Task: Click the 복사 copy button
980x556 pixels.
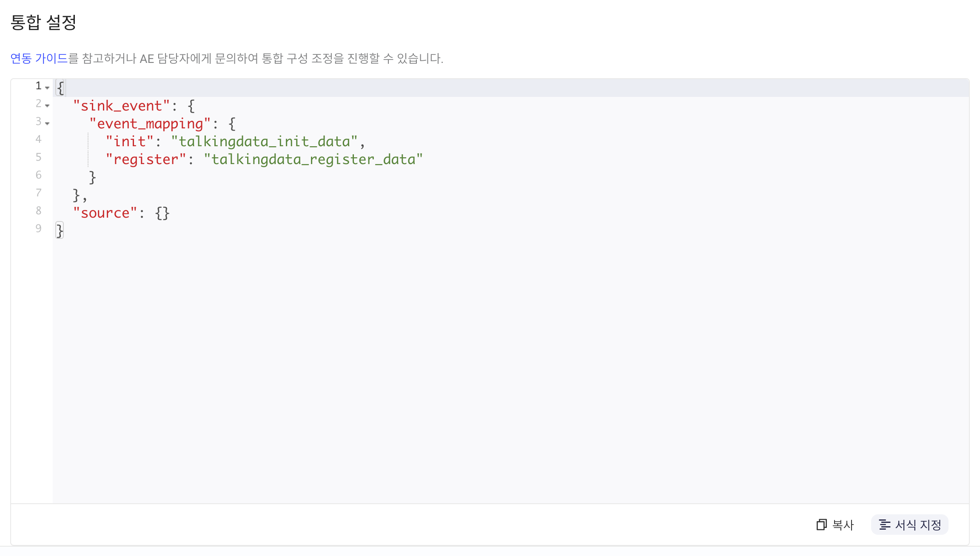Action: (835, 525)
